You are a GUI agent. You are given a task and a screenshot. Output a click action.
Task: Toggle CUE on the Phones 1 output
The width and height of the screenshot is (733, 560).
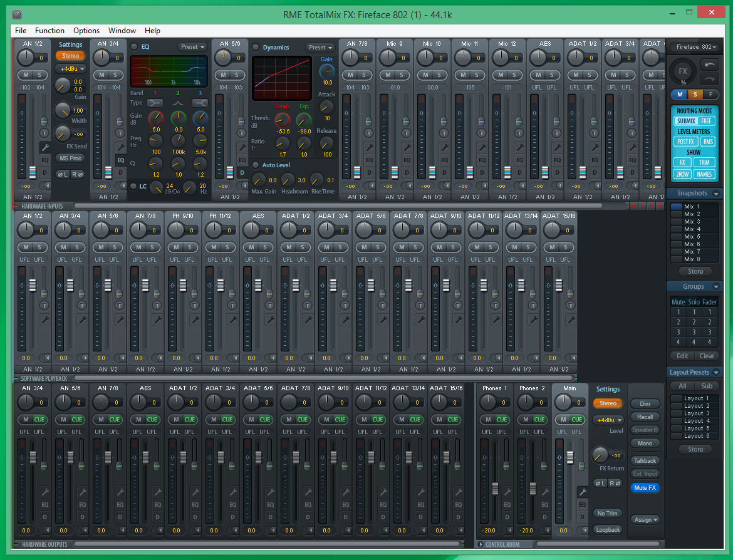(501, 419)
